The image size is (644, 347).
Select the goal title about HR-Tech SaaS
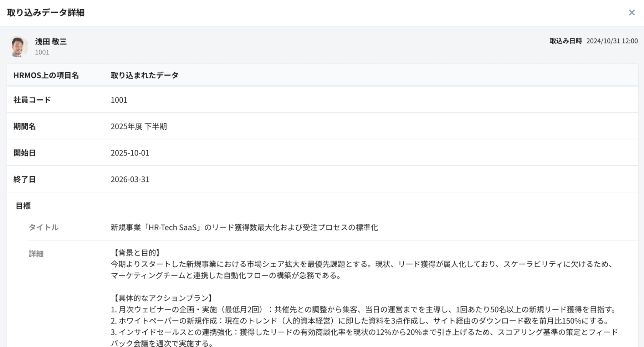tap(244, 227)
